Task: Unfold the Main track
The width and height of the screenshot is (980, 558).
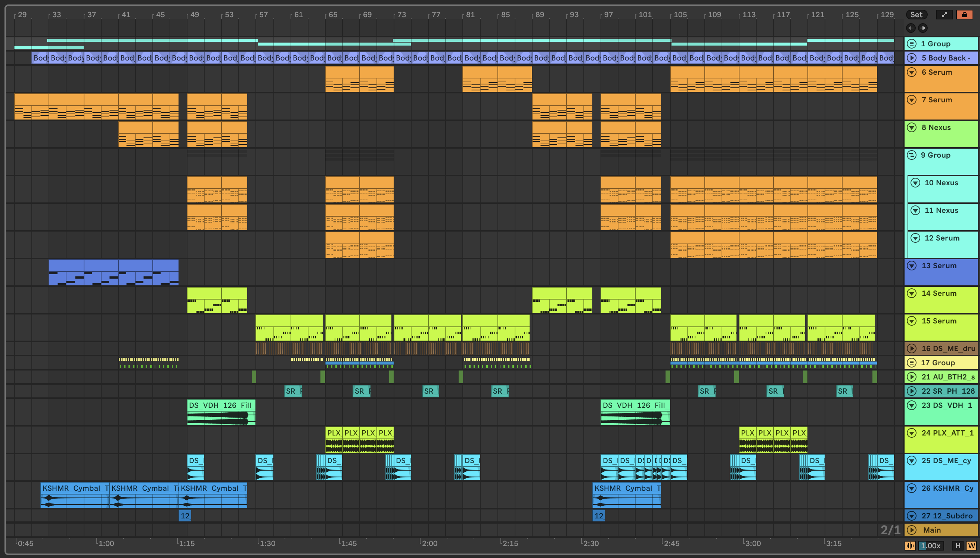Action: pos(912,530)
